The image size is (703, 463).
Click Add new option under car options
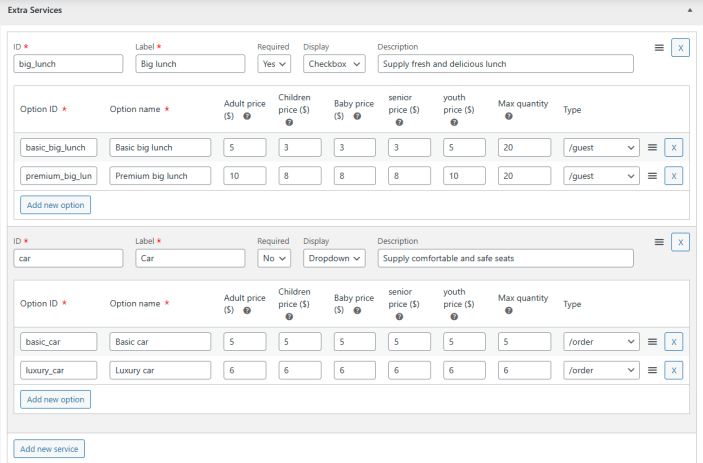pos(55,399)
